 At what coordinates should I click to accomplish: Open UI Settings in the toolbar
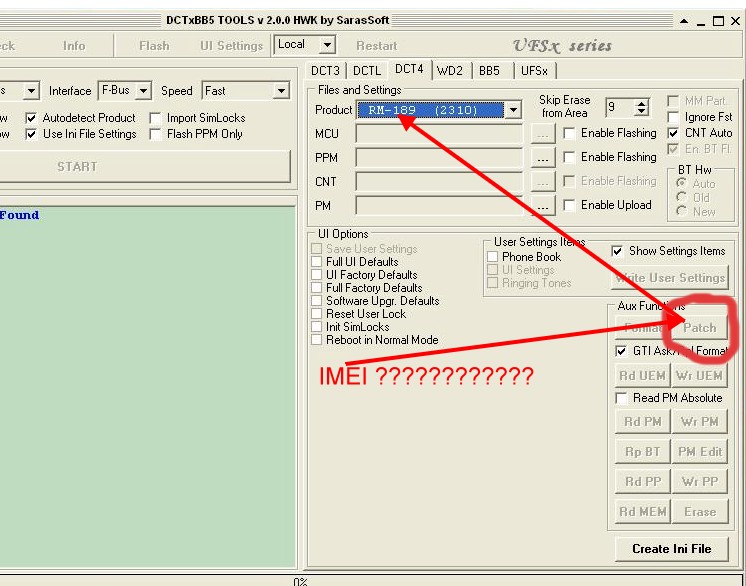pyautogui.click(x=232, y=46)
